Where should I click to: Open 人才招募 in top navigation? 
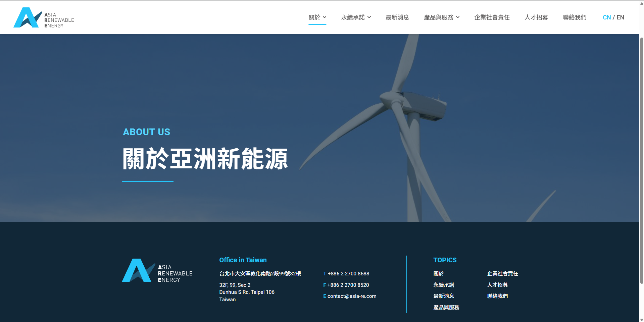coord(536,17)
